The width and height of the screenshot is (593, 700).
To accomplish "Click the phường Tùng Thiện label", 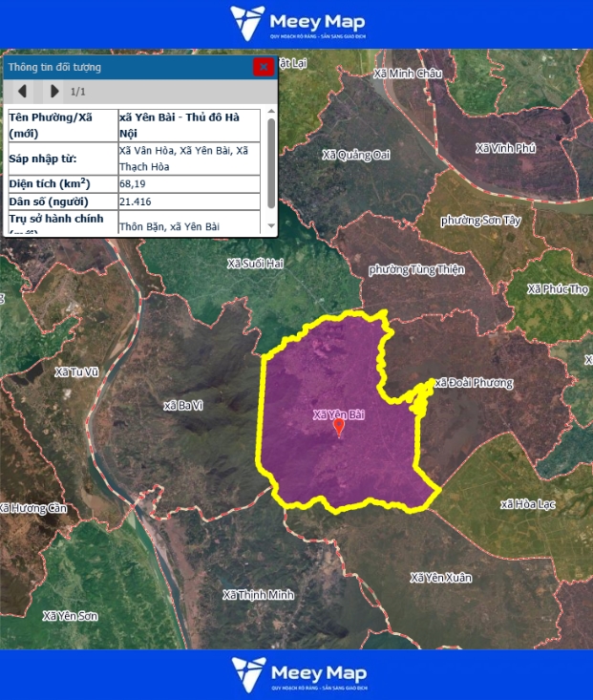I will [x=416, y=269].
